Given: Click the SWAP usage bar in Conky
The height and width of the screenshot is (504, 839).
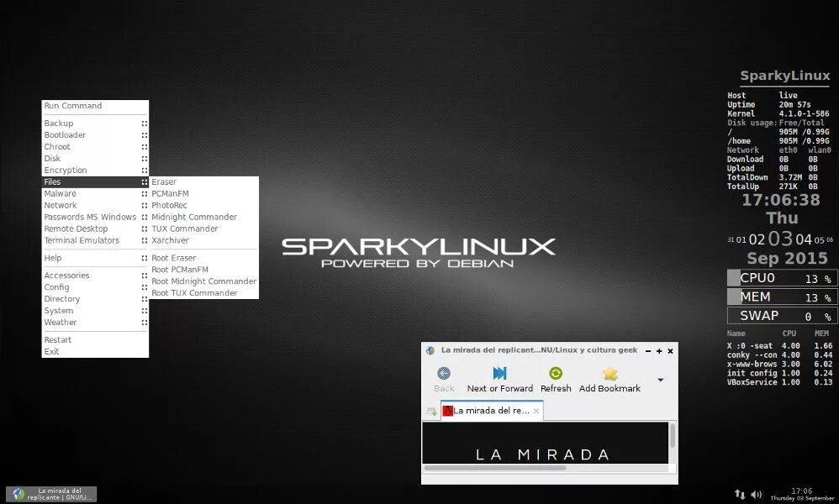Looking at the screenshot, I should coord(782,315).
